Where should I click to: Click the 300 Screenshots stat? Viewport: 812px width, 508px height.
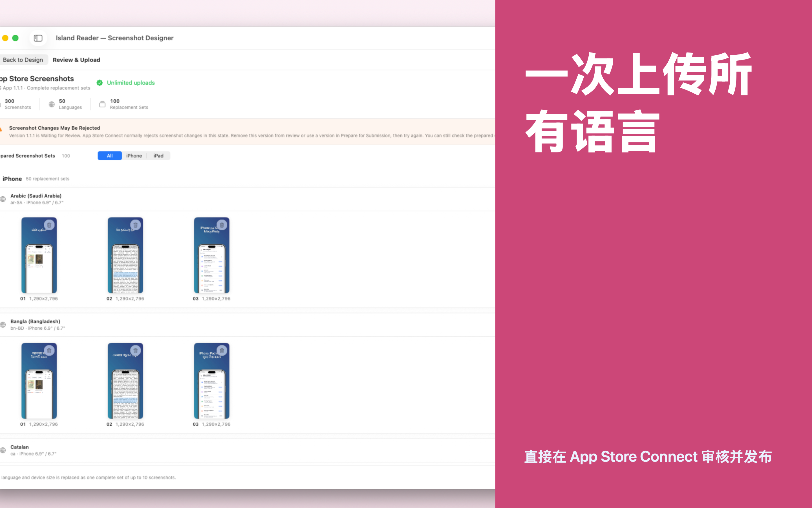tap(16, 104)
